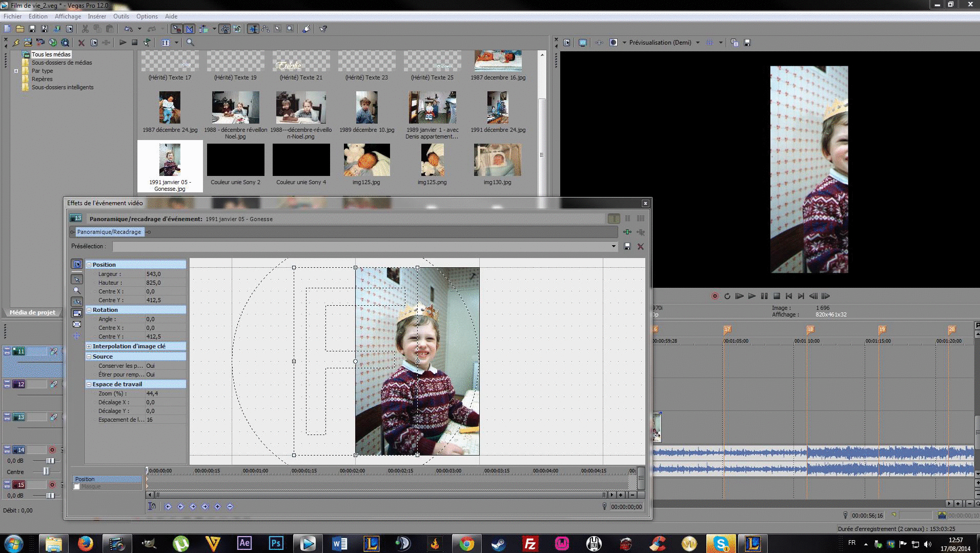Screen dimensions: 980x553
Task: Click the cut scissors icon in main toolbar
Action: 85,29
